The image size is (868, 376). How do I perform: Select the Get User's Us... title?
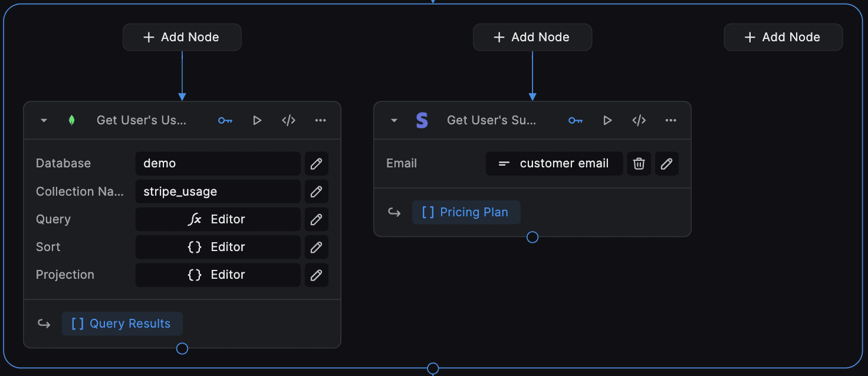(x=142, y=120)
